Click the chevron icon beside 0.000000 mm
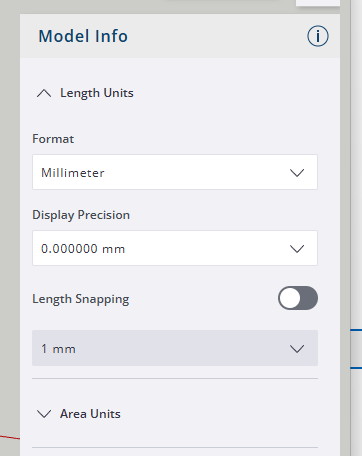This screenshot has height=456, width=362. (x=297, y=249)
